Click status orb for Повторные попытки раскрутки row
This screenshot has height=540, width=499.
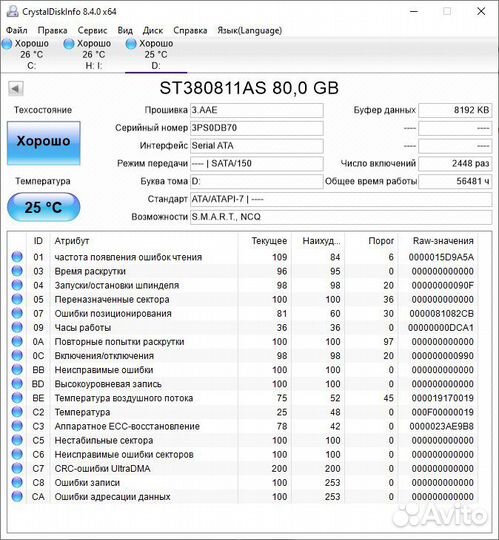(17, 341)
